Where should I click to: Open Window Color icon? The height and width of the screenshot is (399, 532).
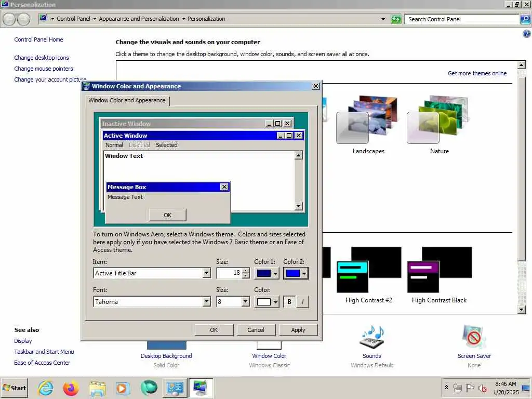pyautogui.click(x=269, y=345)
